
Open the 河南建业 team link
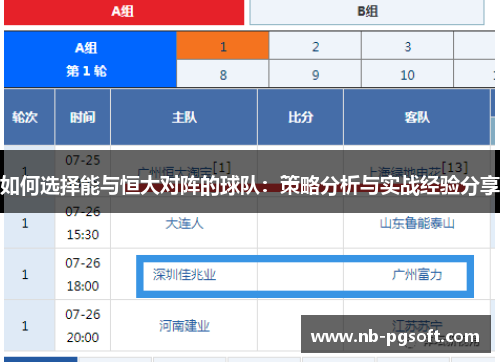tap(184, 326)
